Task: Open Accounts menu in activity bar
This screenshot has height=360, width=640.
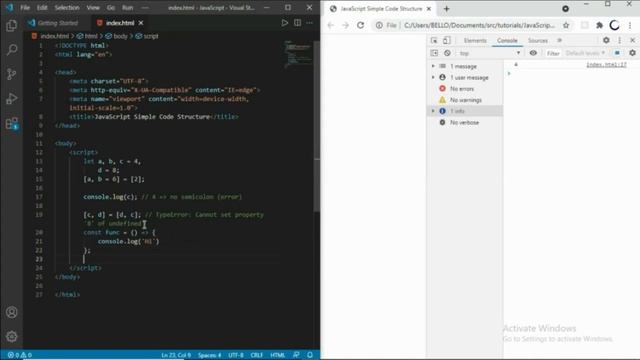Action: point(11,312)
